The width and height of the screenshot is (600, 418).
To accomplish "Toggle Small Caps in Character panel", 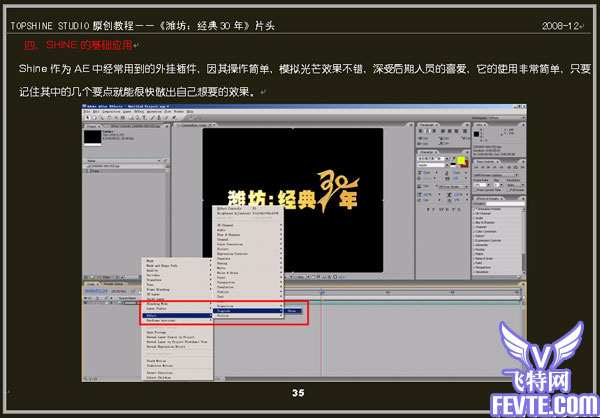I will [x=447, y=209].
